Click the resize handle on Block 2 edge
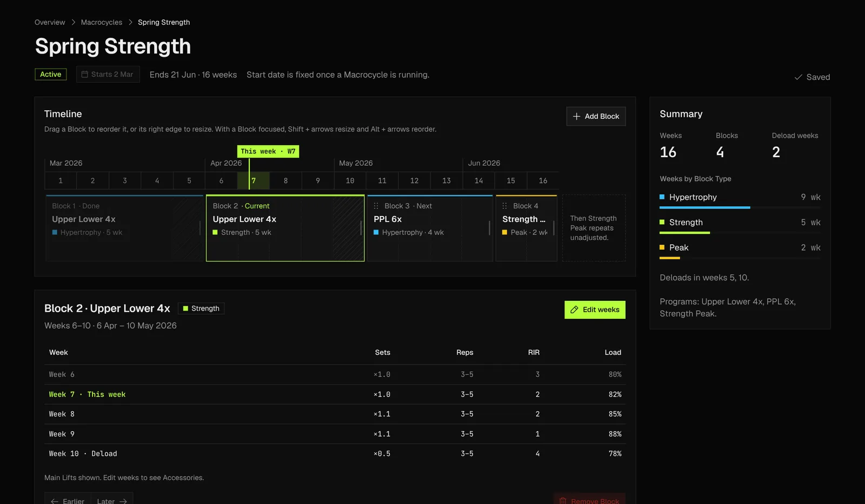This screenshot has height=504, width=865. [361, 228]
